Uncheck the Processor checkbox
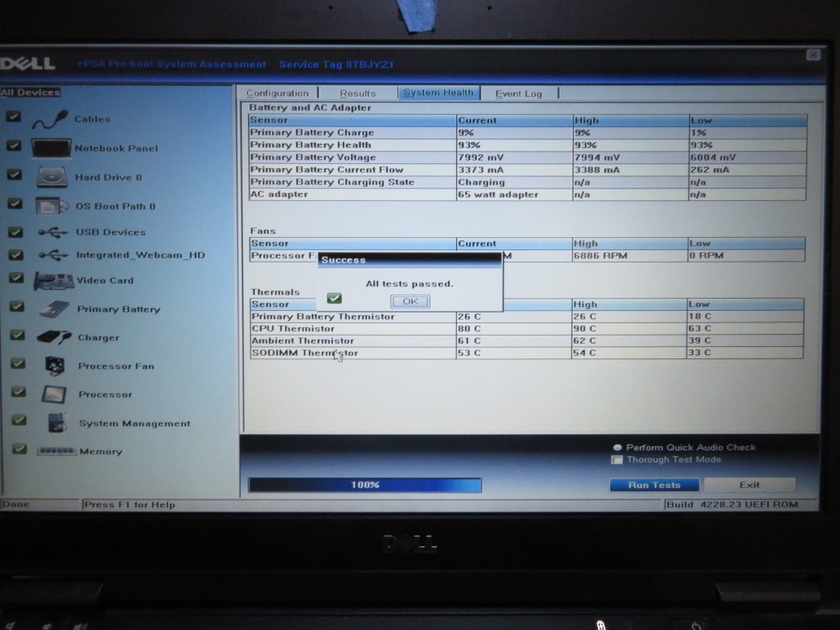The height and width of the screenshot is (630, 840). pos(19,391)
